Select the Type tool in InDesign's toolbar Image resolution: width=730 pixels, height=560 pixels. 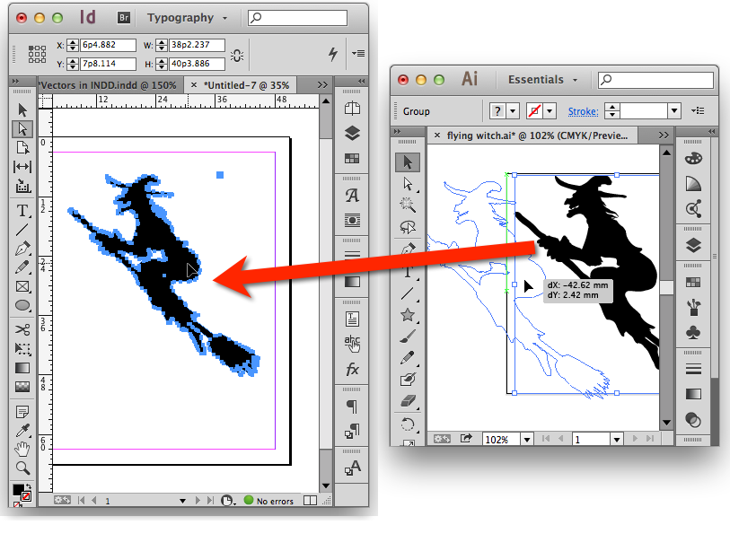[x=24, y=209]
